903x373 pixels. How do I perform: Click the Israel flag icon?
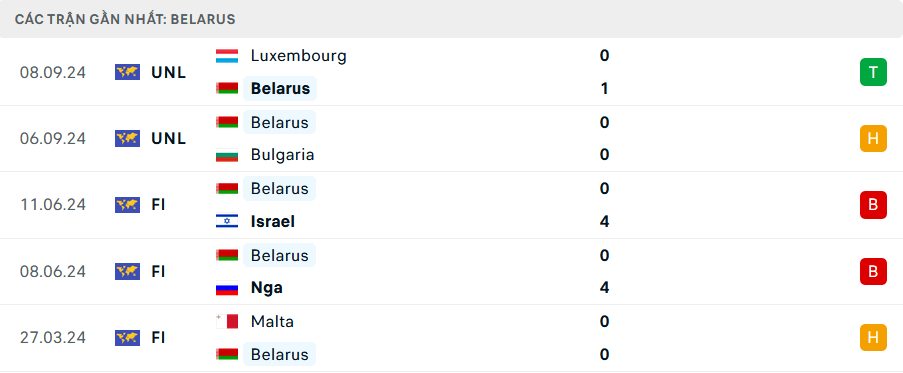click(x=227, y=222)
